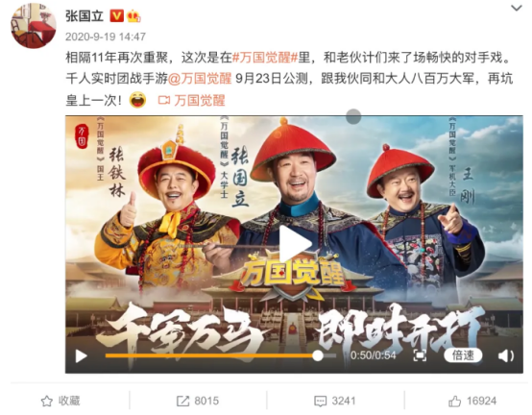This screenshot has height=415, width=532.
Task: Open 张国立 profile avatar
Action: point(34,25)
